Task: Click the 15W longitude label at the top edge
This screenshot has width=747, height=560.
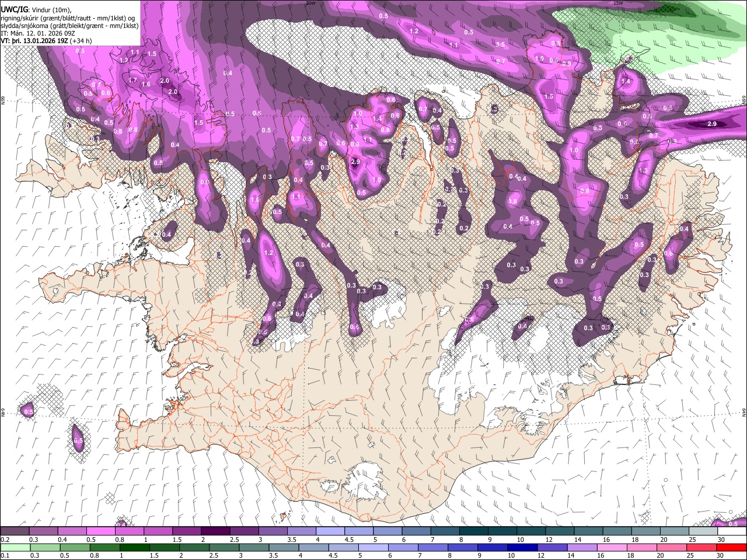Action: click(618, 3)
